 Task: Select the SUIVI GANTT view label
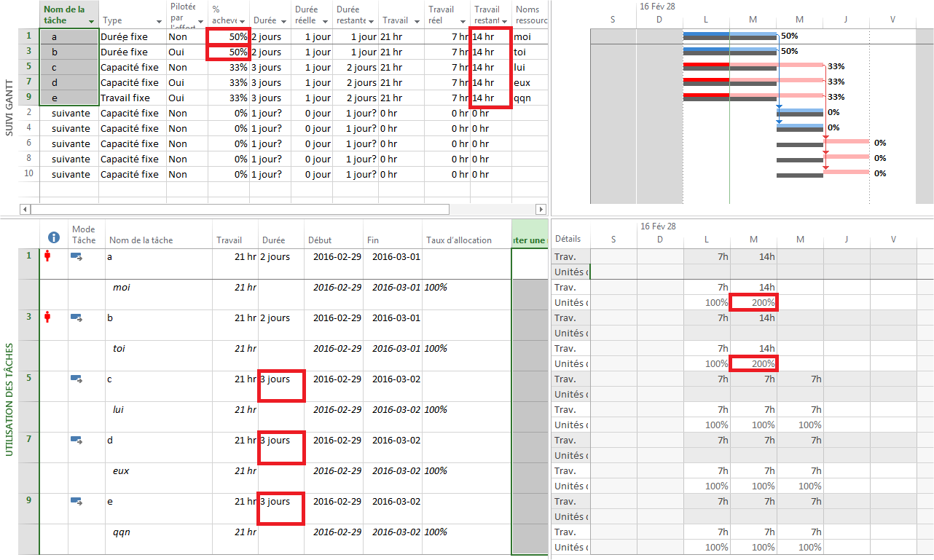pos(9,109)
